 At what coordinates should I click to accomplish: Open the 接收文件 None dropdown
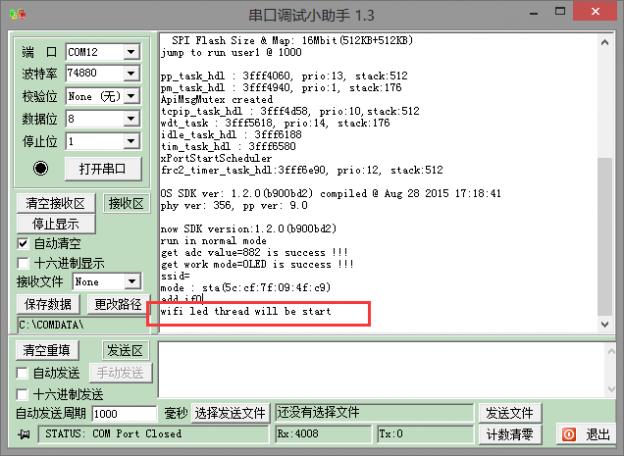coord(132,282)
